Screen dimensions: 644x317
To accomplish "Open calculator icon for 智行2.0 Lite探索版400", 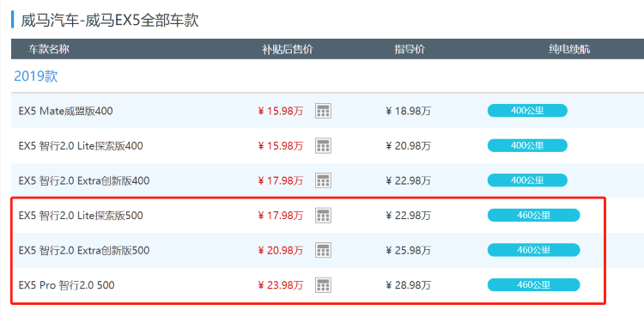I will point(323,145).
